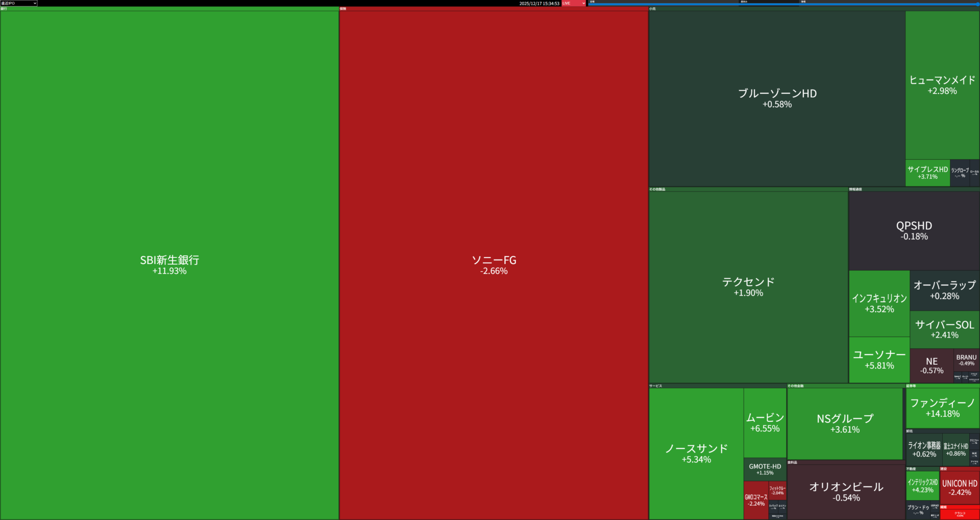Click the テクセンド tile
This screenshot has height=520, width=980.
[x=748, y=287]
